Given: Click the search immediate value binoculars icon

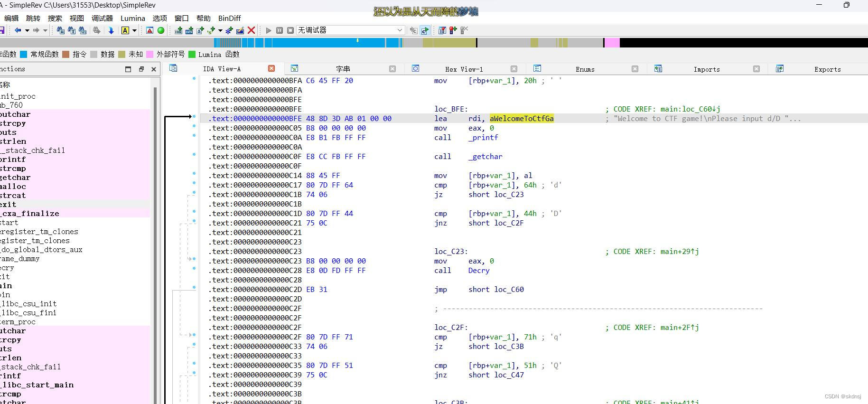Looking at the screenshot, I should point(61,30).
